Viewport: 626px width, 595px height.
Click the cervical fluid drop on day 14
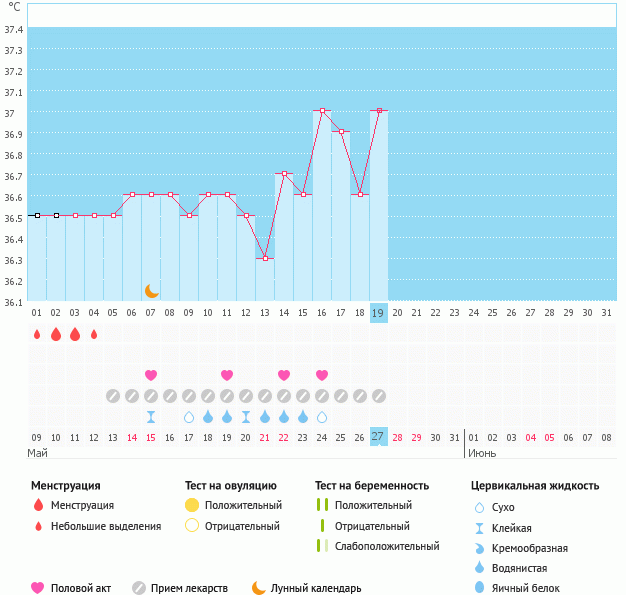pyautogui.click(x=284, y=417)
